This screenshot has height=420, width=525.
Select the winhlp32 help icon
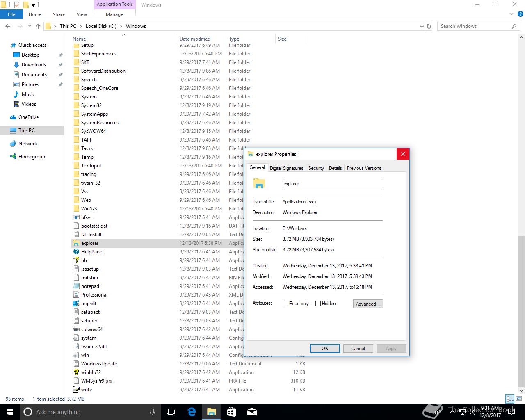click(76, 372)
